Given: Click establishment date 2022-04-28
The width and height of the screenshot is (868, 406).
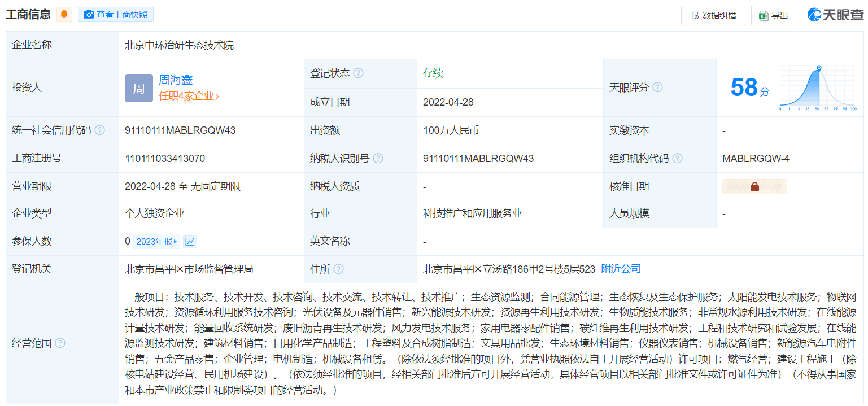Looking at the screenshot, I should [x=448, y=102].
